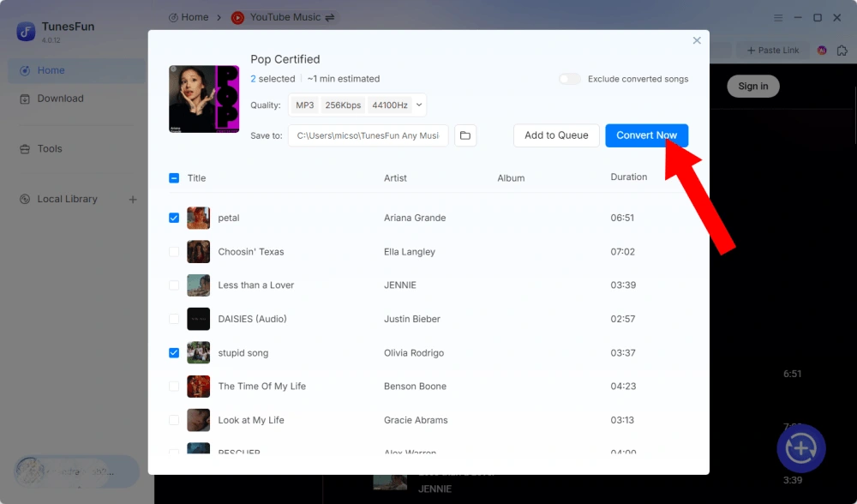Click the Sign in button
The image size is (857, 504).
coord(752,87)
